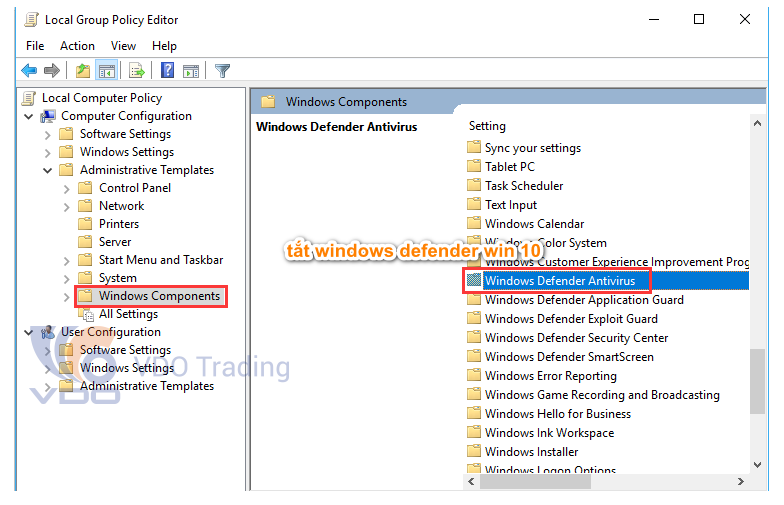The image size is (784, 505).
Task: Select Sync your settings
Action: point(532,148)
